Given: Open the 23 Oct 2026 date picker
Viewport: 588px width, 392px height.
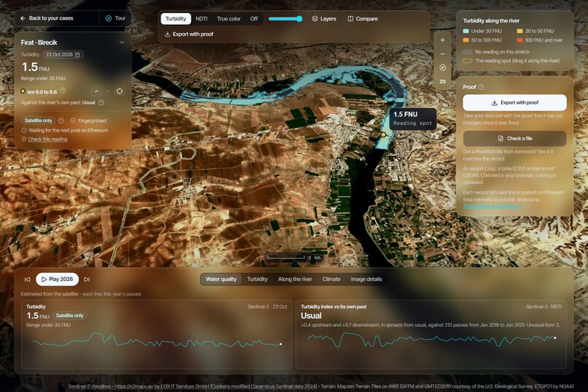Looking at the screenshot, I should point(63,55).
